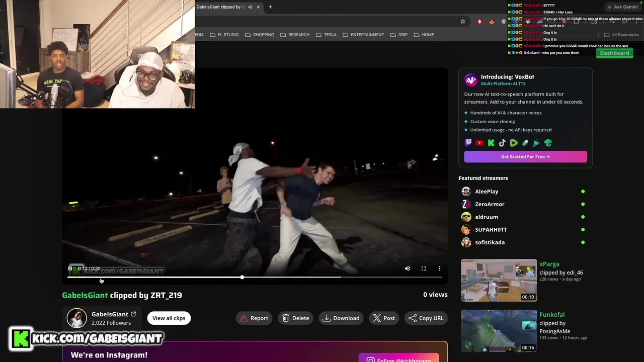Screen dimensions: 644x362
Task: Click sofistikada's avatar icon
Action: coord(466,242)
